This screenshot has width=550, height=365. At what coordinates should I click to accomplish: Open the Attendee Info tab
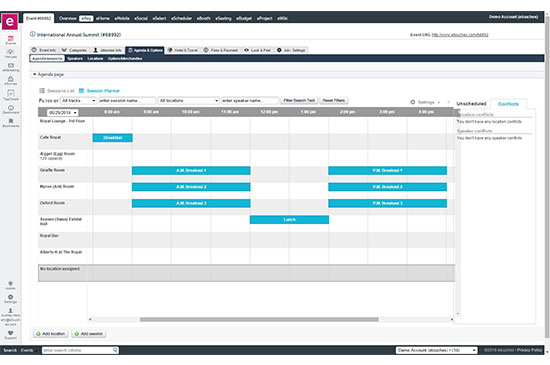(x=107, y=50)
